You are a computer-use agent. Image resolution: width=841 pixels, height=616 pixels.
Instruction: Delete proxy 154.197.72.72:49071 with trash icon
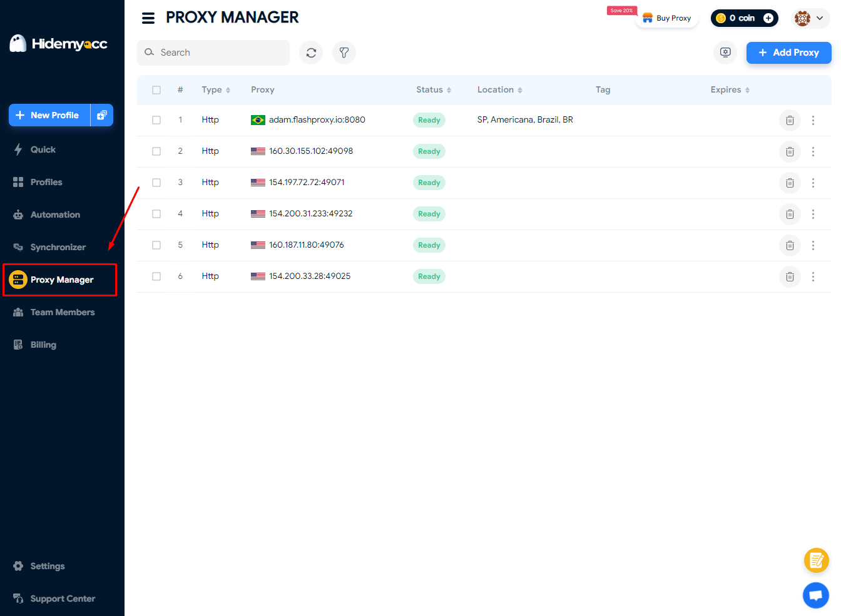coord(790,183)
